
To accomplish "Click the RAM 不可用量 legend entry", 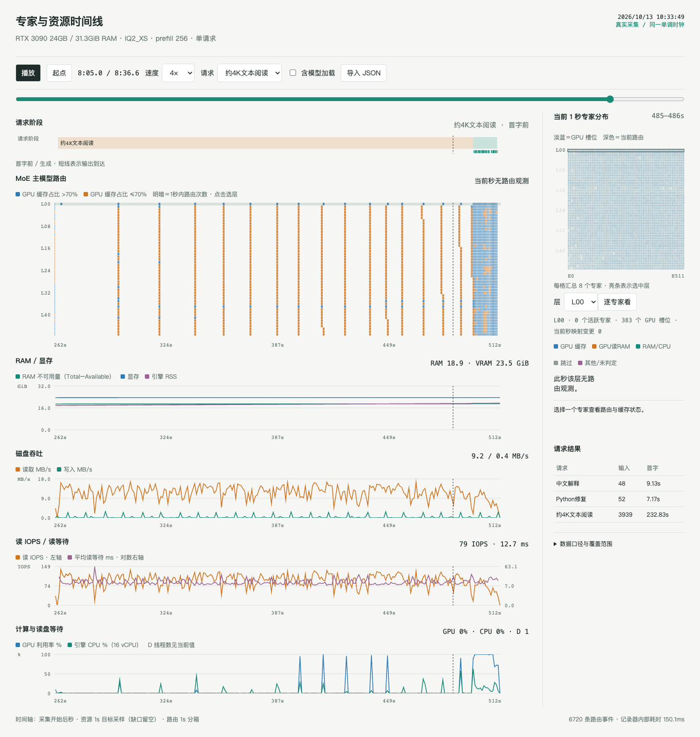I will coord(64,377).
